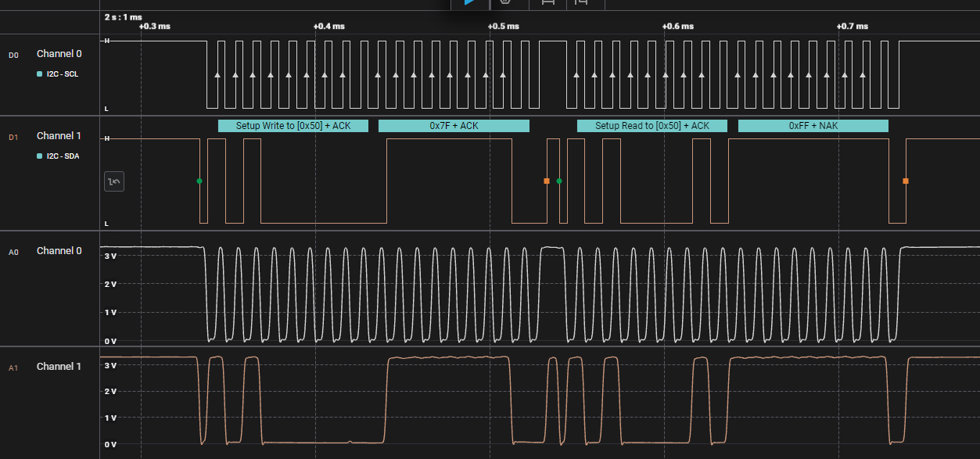Screen dimensions: 980x459
Task: Toggle the orange marker at the far right waveform
Action: pyautogui.click(x=905, y=180)
